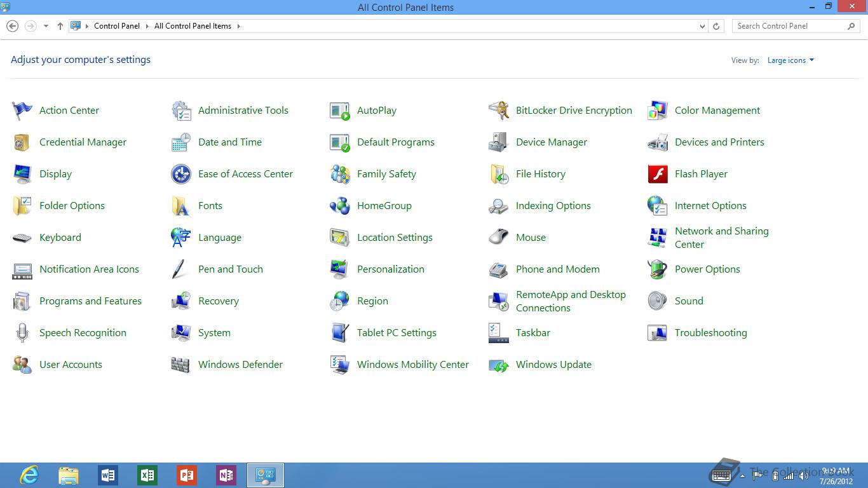The height and width of the screenshot is (488, 868).
Task: Open the Color Management icon
Action: [658, 111]
